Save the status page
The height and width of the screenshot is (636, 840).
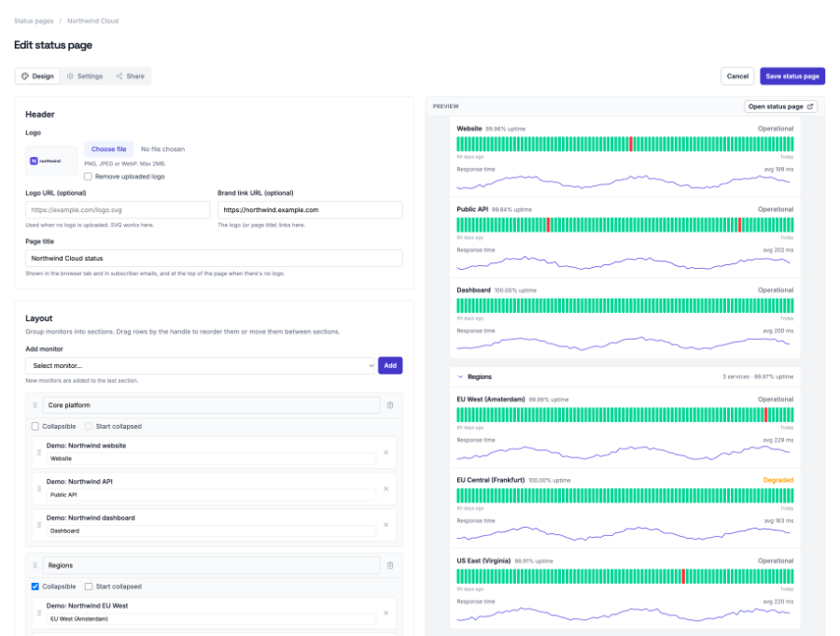791,77
